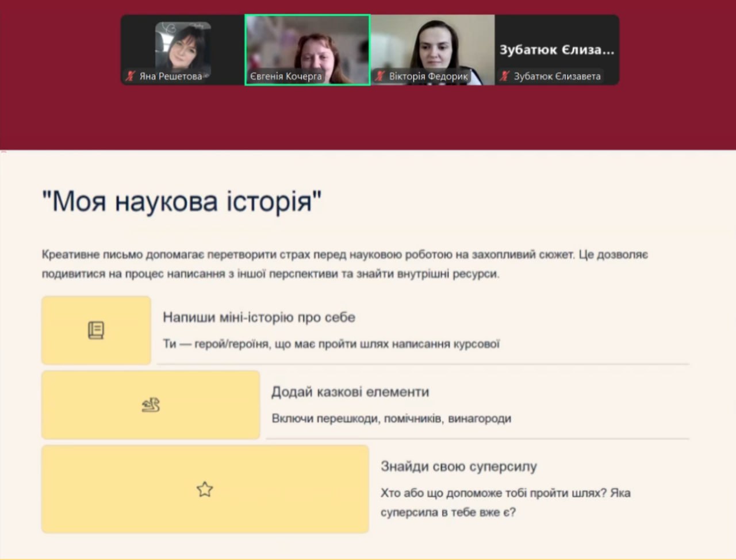Click the large "Зубатюк Єлиза..." placeholder name
Viewport: 736px width, 560px height.
[557, 49]
